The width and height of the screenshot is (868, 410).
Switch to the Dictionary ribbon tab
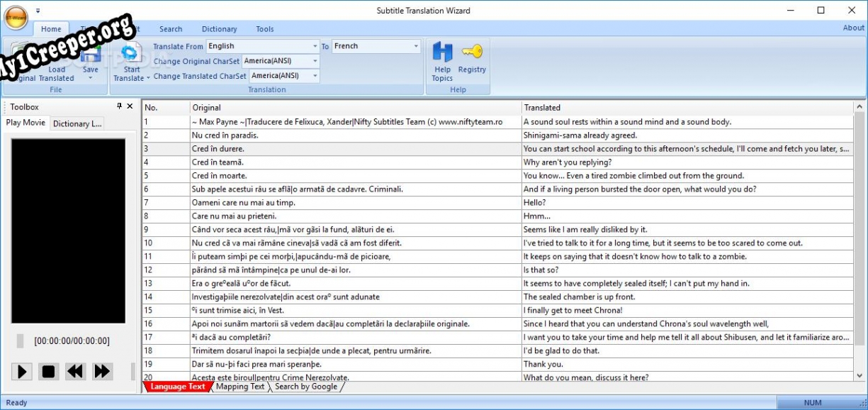219,29
